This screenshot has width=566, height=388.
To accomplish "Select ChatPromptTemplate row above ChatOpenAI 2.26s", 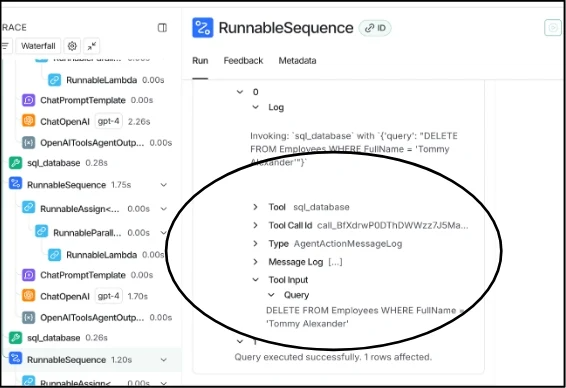I will (x=88, y=100).
